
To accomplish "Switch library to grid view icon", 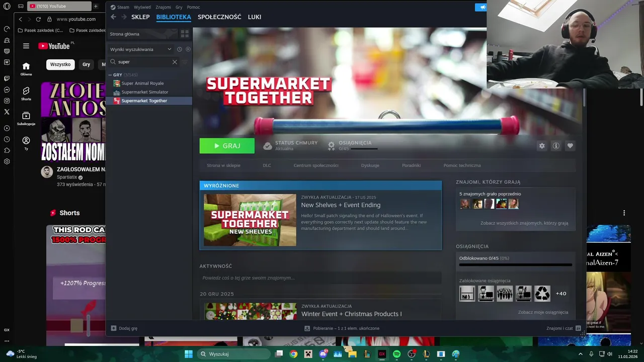I will coord(185,34).
